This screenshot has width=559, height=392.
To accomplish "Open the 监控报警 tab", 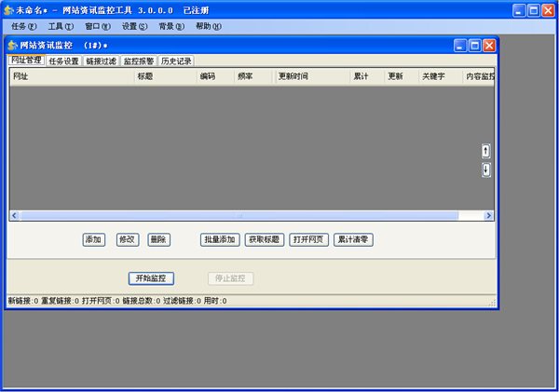I will click(x=139, y=61).
